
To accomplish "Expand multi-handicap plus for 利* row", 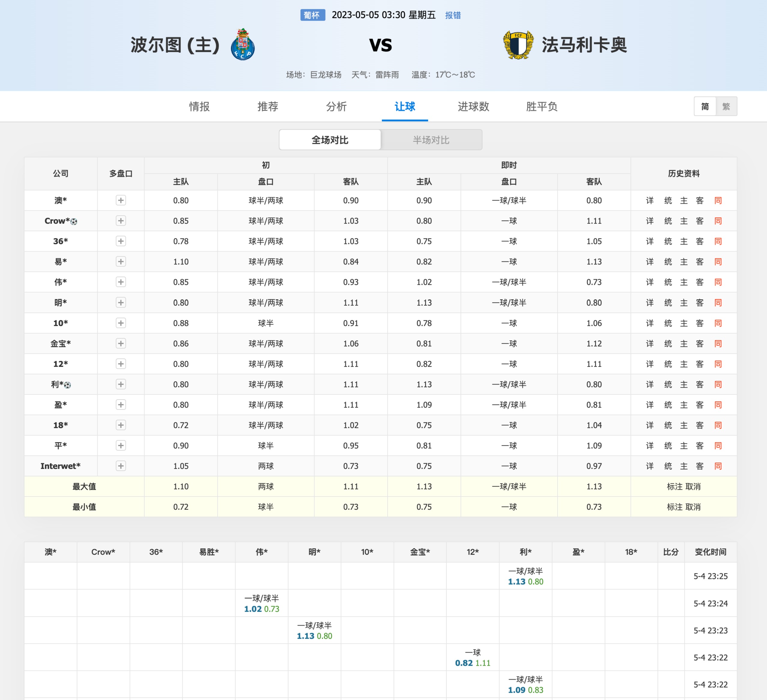I will point(121,385).
